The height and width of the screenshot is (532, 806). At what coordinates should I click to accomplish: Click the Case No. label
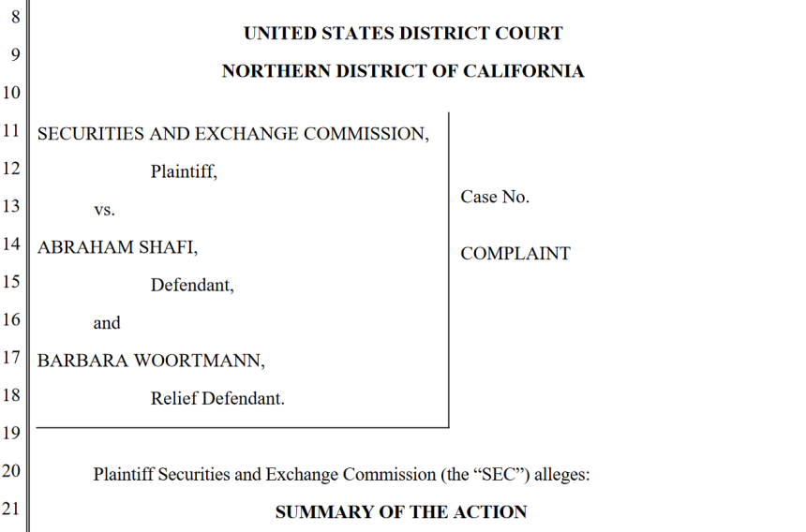pos(495,197)
